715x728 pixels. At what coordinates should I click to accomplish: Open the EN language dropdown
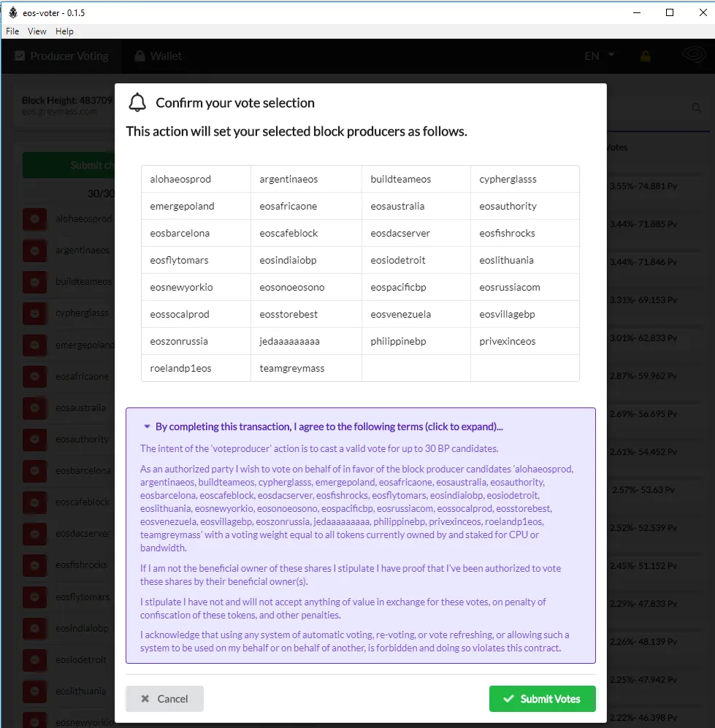[600, 56]
